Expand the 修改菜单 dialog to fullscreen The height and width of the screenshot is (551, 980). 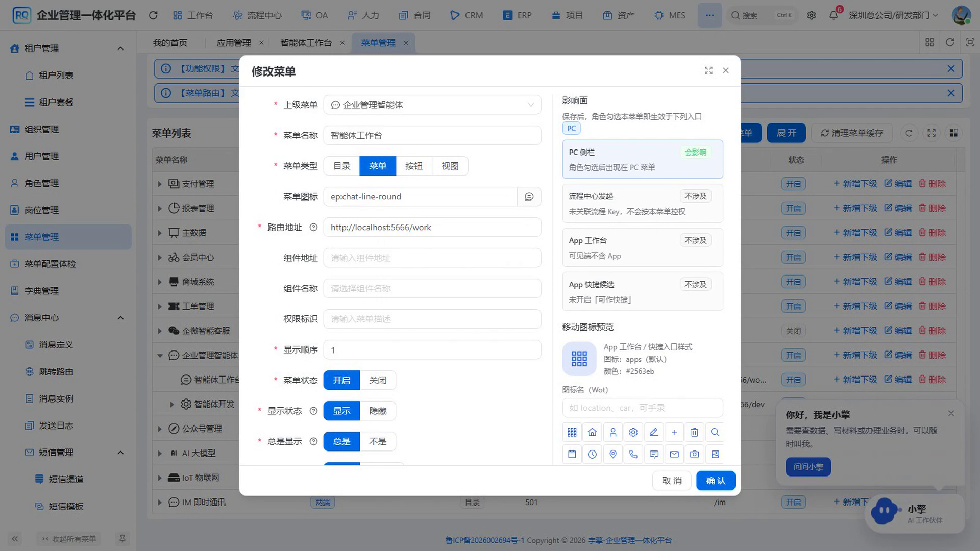708,70
